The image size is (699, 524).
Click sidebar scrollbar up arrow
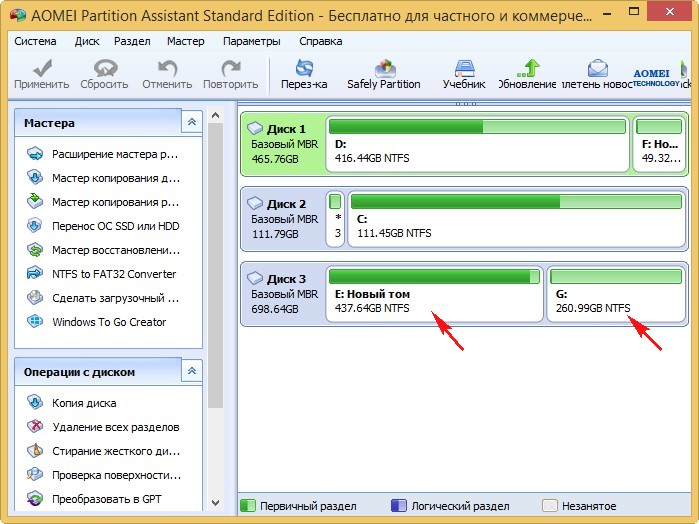click(x=215, y=116)
